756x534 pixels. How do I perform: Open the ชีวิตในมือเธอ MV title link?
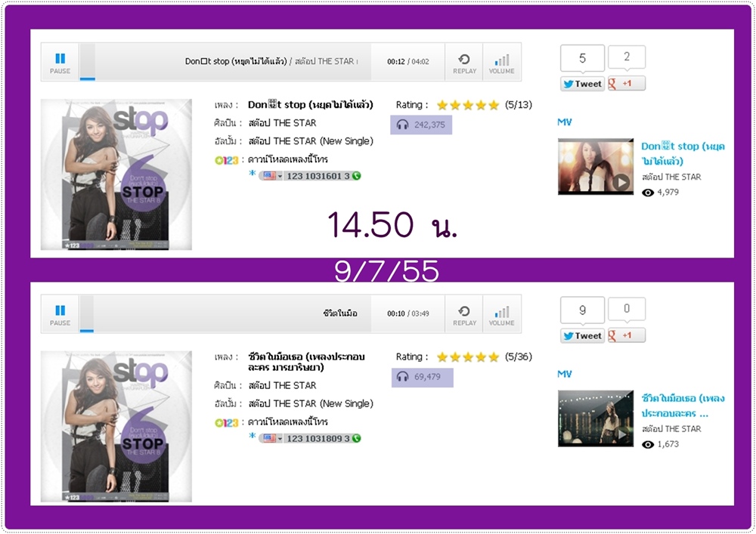683,406
